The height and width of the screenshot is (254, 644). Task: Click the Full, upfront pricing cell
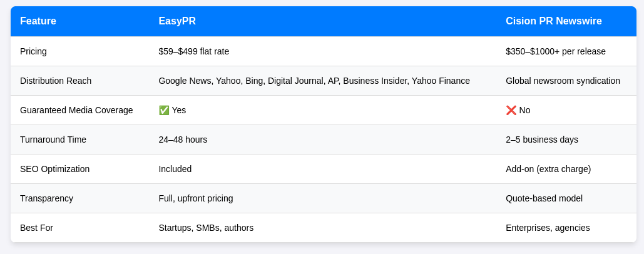tap(195, 198)
